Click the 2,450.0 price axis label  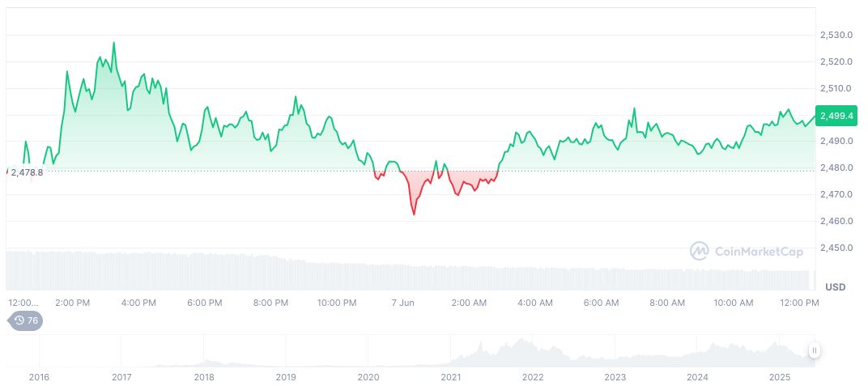pyautogui.click(x=834, y=248)
